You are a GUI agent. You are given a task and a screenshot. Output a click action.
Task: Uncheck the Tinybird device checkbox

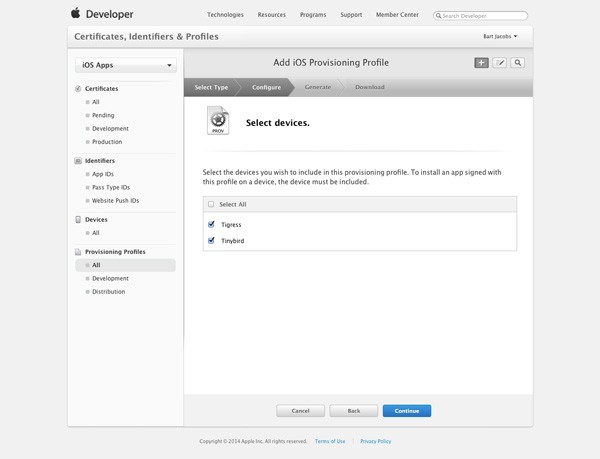(211, 240)
